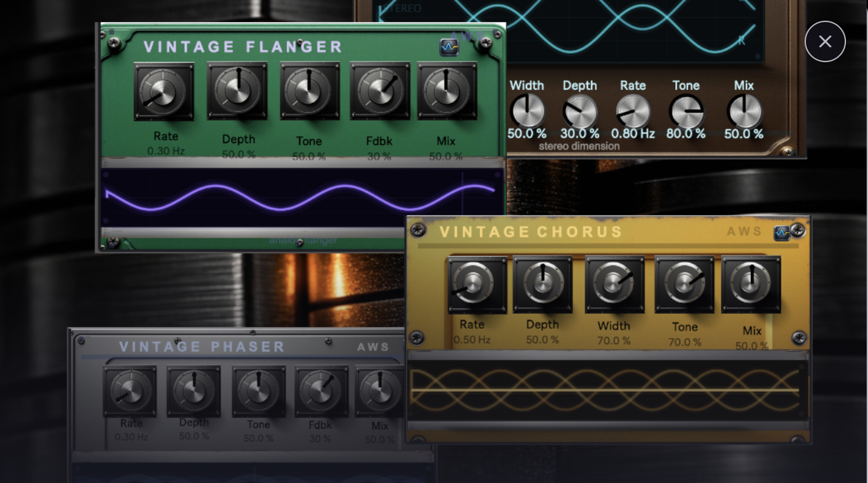Click the Vintage Chorus Rate knob

coord(477,285)
